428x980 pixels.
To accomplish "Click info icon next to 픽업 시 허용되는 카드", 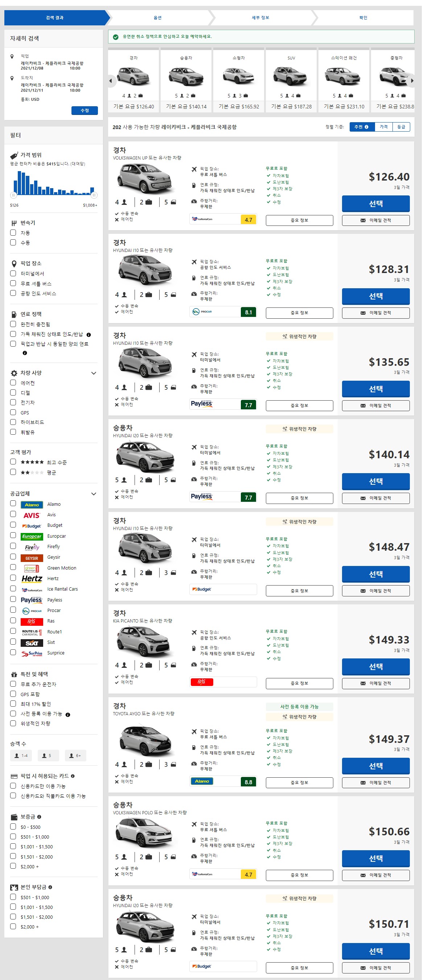I will (x=73, y=776).
